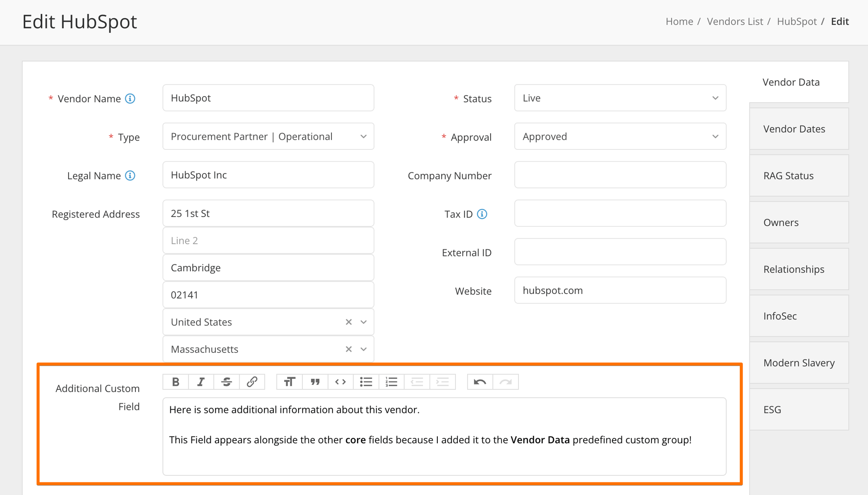The width and height of the screenshot is (868, 495).
Task: Create a bulleted list
Action: [x=366, y=382]
